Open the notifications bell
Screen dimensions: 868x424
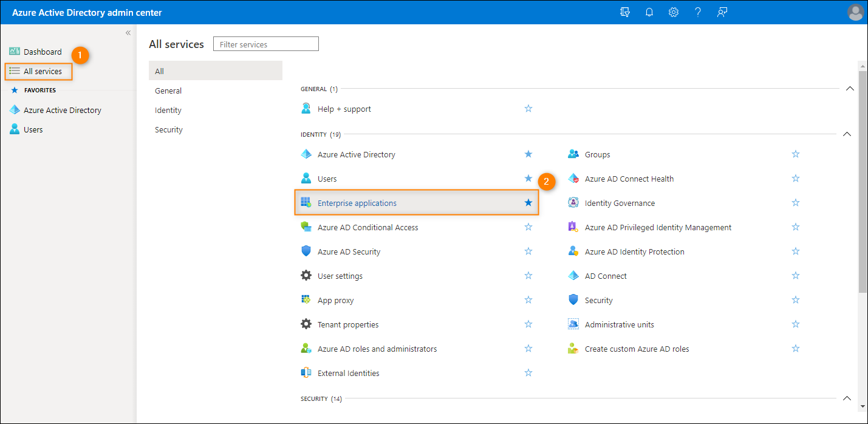pos(649,12)
